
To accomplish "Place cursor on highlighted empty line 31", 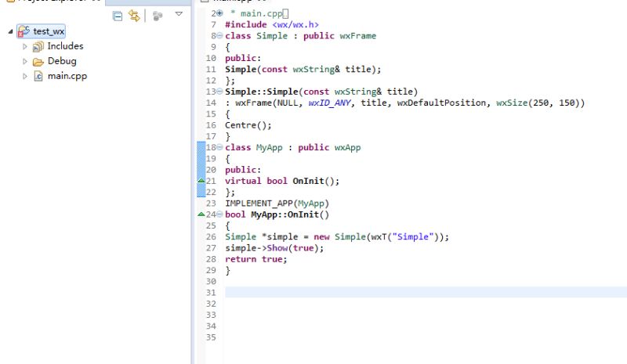I will coord(426,293).
